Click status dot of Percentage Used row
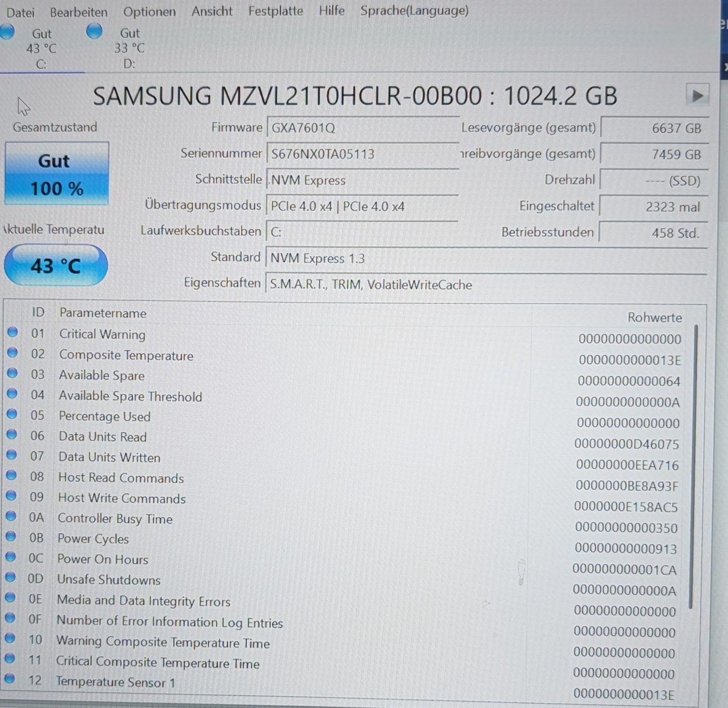The height and width of the screenshot is (708, 728). (12, 414)
